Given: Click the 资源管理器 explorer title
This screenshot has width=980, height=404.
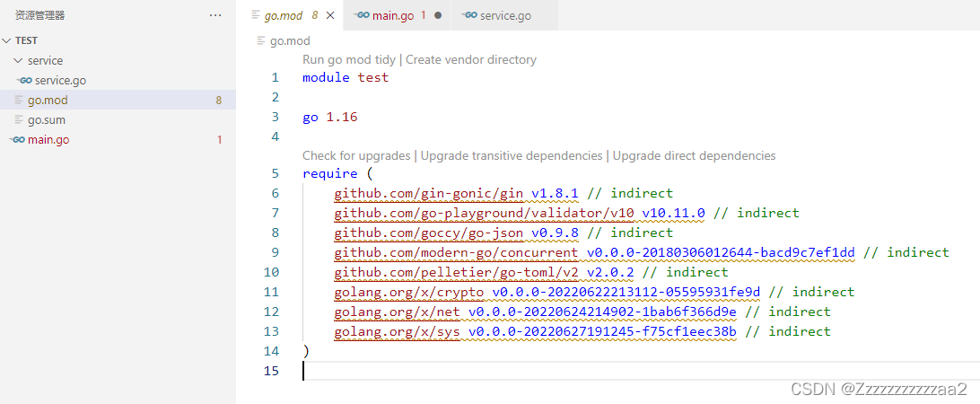Looking at the screenshot, I should [x=40, y=15].
